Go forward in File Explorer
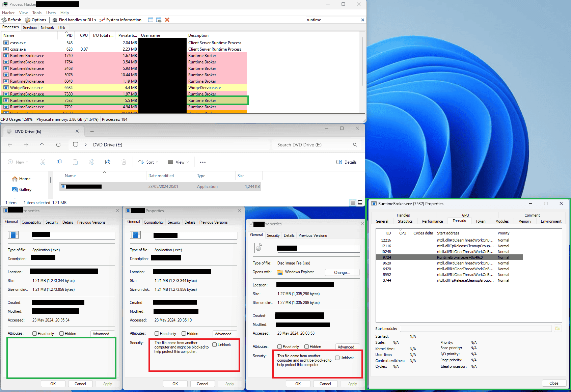Screen dimensions: 571x392 [x=26, y=145]
